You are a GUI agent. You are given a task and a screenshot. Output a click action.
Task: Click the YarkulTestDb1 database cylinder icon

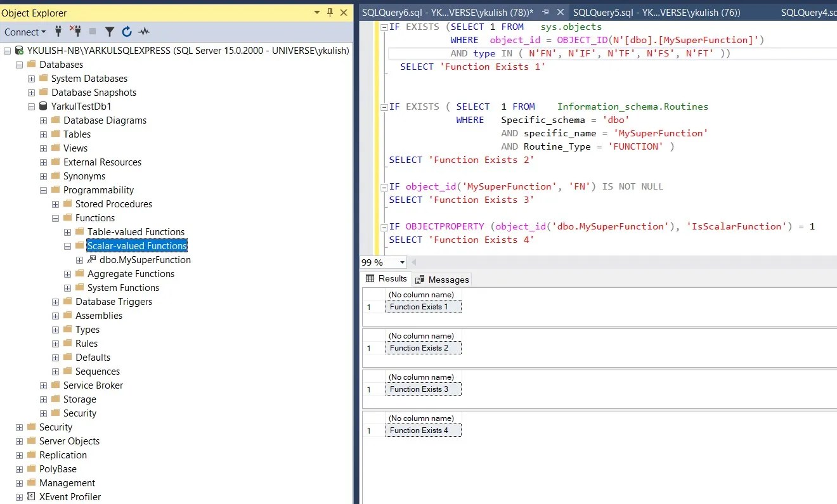point(43,107)
